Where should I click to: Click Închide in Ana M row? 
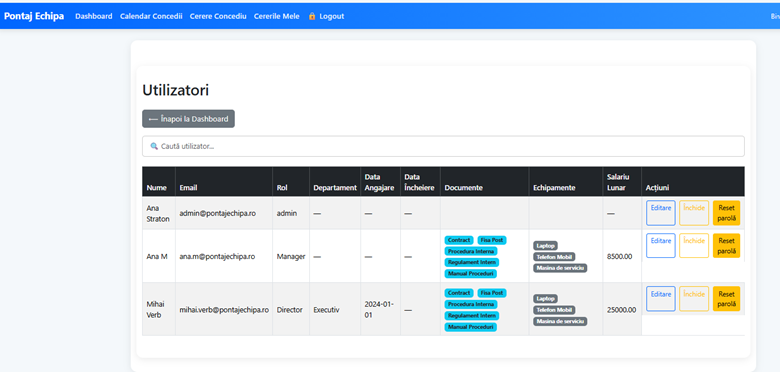(x=694, y=246)
